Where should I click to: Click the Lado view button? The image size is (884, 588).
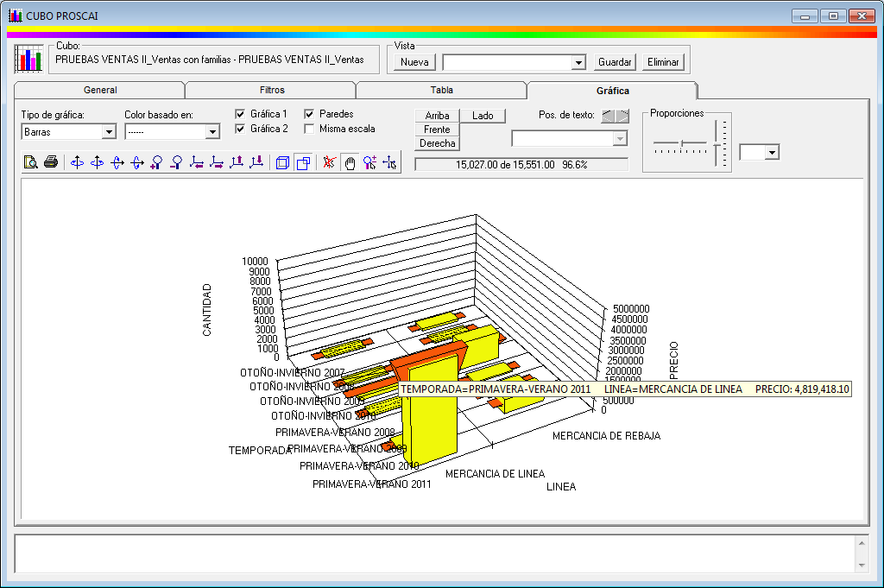pos(483,116)
